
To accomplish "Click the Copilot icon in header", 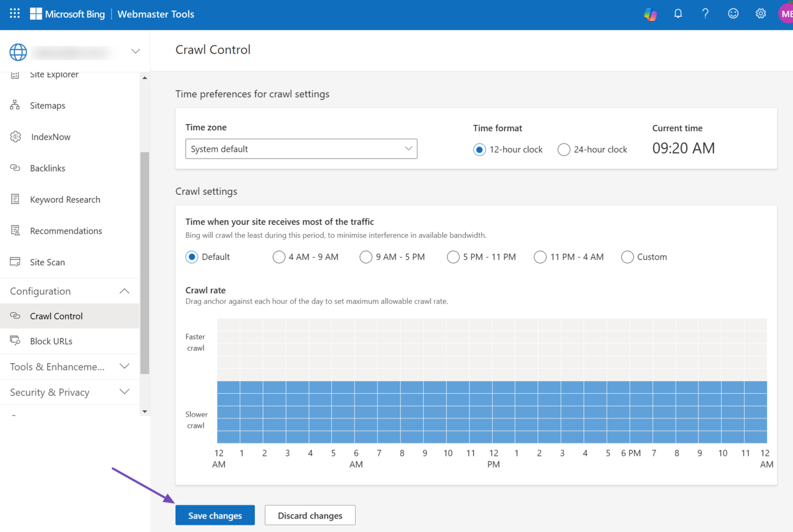I will (650, 14).
